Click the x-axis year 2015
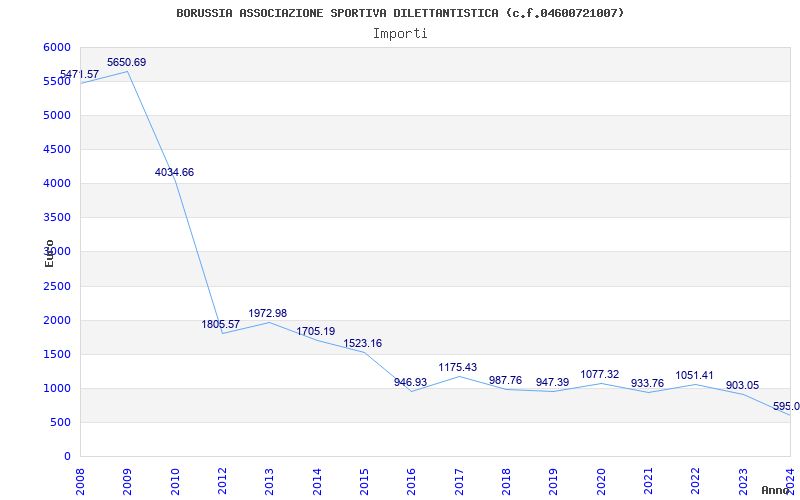 364,482
